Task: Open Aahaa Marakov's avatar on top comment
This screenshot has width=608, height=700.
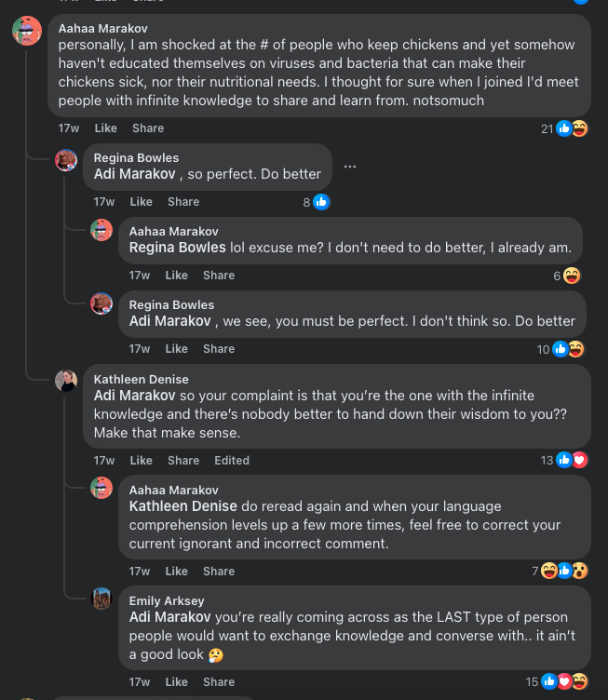Action: click(27, 31)
